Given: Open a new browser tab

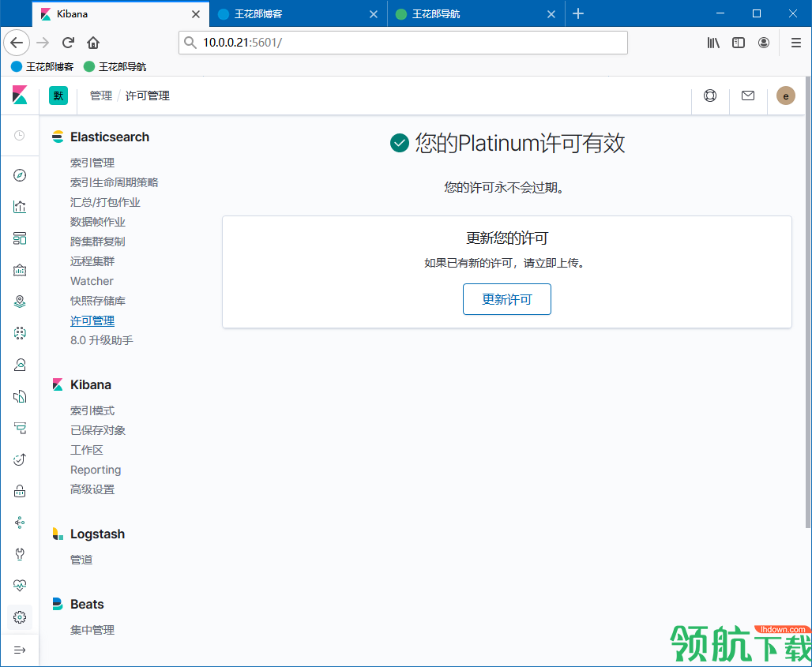Looking at the screenshot, I should tap(578, 14).
